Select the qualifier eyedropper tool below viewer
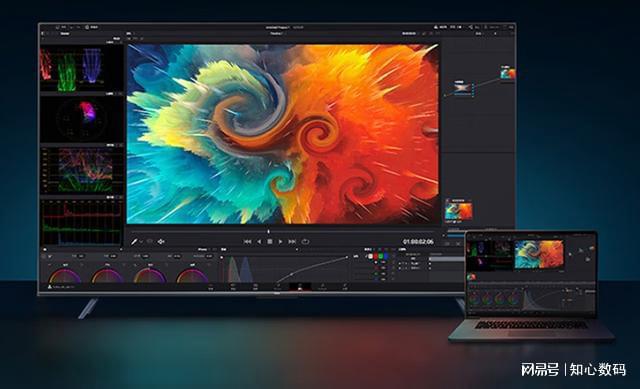This screenshot has height=389, width=640. pyautogui.click(x=134, y=242)
